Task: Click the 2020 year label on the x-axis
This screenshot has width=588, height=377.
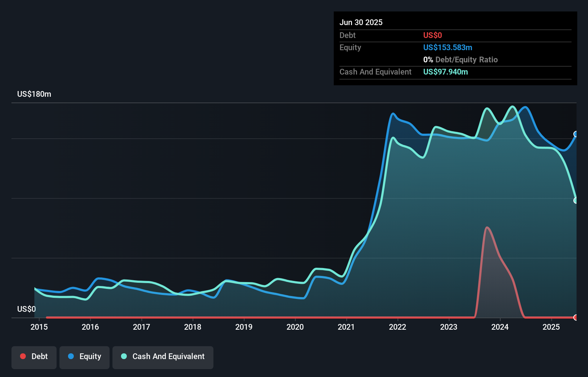Action: 295,327
